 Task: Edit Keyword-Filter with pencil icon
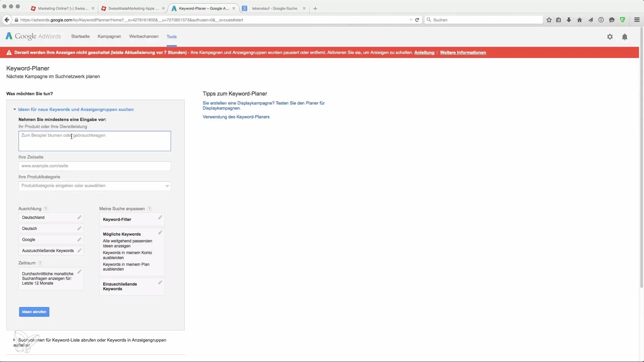pyautogui.click(x=160, y=218)
